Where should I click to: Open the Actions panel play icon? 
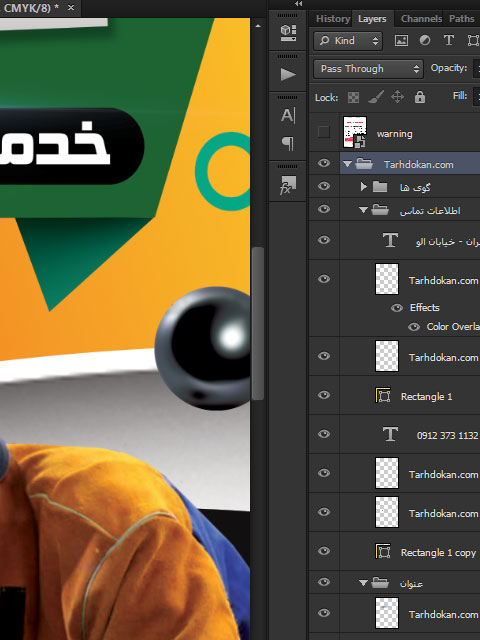[288, 74]
